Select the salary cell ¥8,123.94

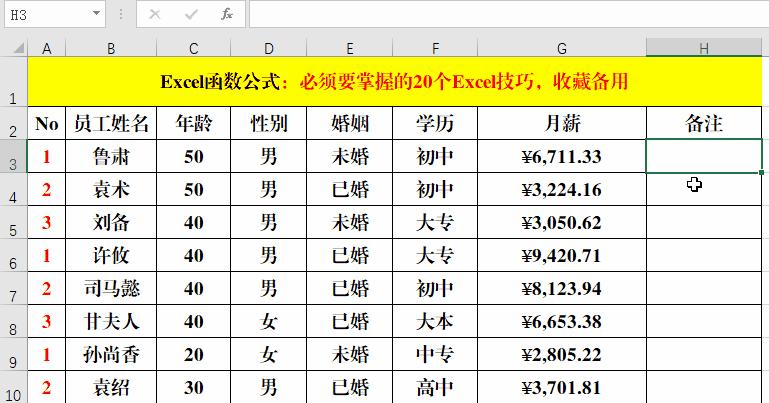(562, 288)
